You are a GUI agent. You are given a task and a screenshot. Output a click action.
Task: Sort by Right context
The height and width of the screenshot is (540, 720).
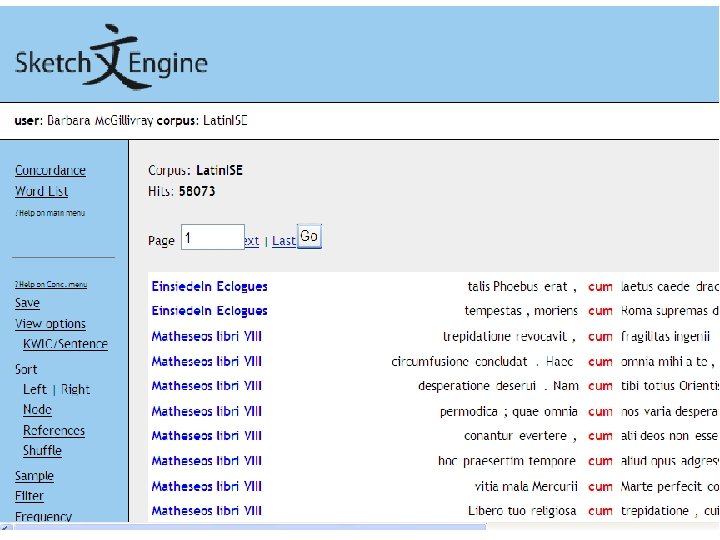pos(75,389)
